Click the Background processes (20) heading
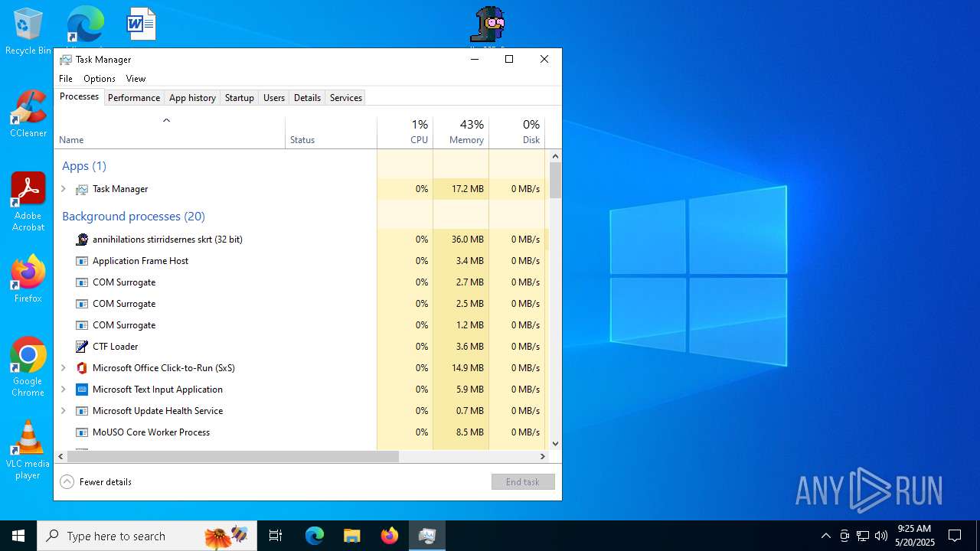 133,217
